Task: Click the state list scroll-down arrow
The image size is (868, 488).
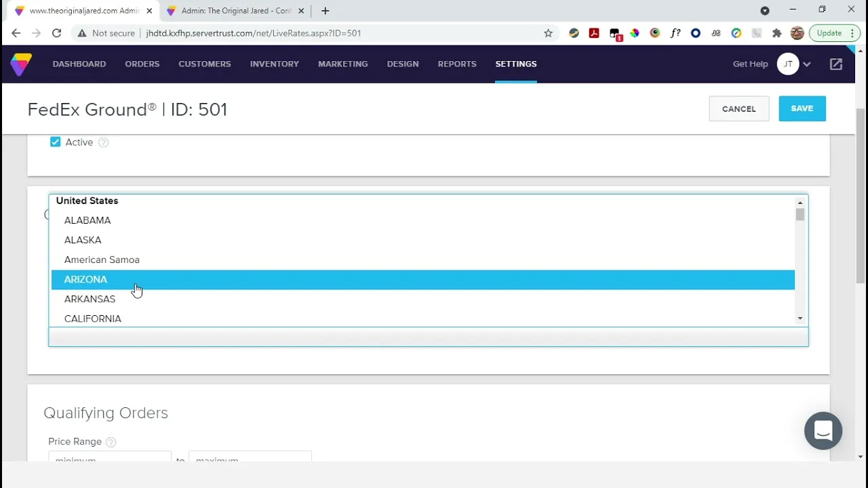Action: click(800, 319)
